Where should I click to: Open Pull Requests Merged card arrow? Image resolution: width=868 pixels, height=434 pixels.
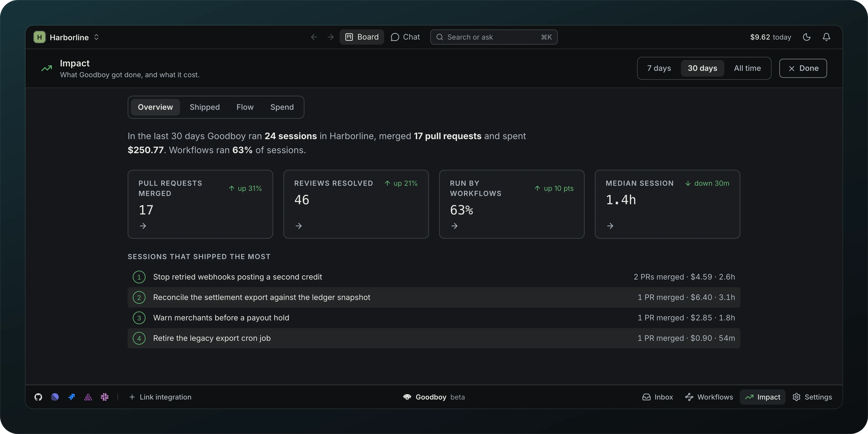(x=143, y=226)
